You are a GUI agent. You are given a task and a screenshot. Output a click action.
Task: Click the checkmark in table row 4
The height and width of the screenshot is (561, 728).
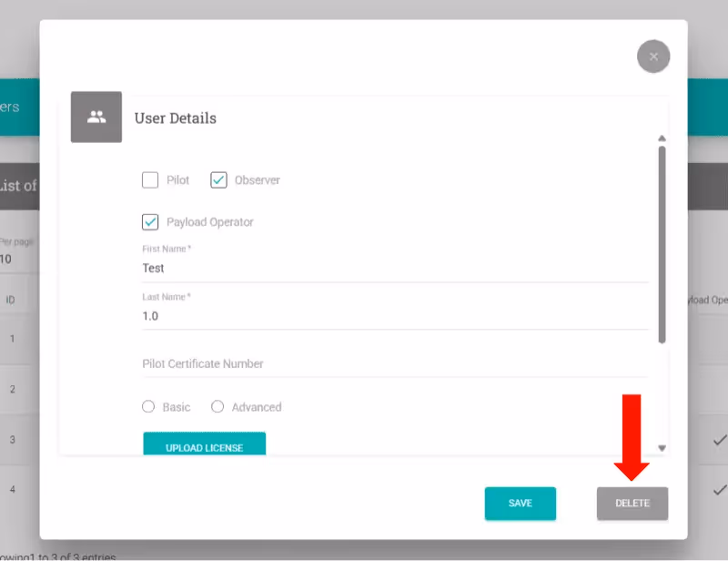[x=719, y=490]
